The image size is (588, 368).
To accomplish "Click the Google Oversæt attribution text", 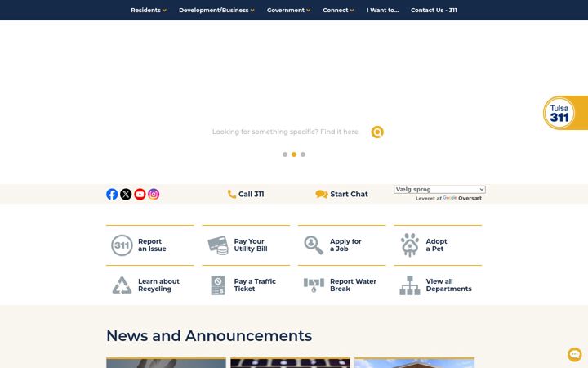I will pyautogui.click(x=448, y=198).
